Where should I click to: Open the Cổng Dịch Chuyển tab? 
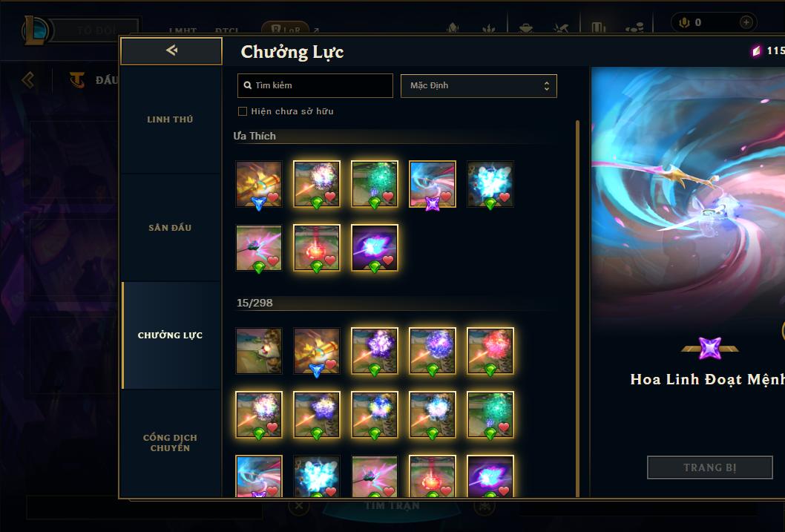pos(170,443)
